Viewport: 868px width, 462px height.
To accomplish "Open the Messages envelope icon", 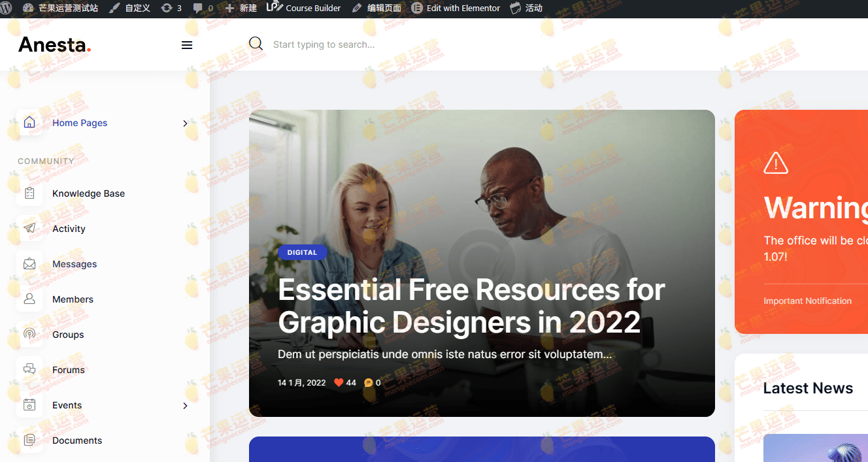I will (x=29, y=264).
